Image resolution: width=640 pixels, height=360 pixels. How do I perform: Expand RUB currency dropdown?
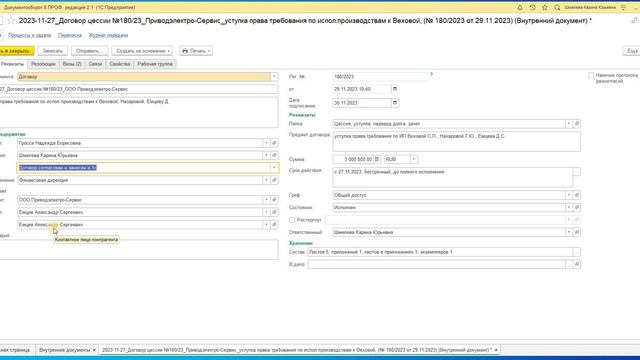pyautogui.click(x=413, y=159)
